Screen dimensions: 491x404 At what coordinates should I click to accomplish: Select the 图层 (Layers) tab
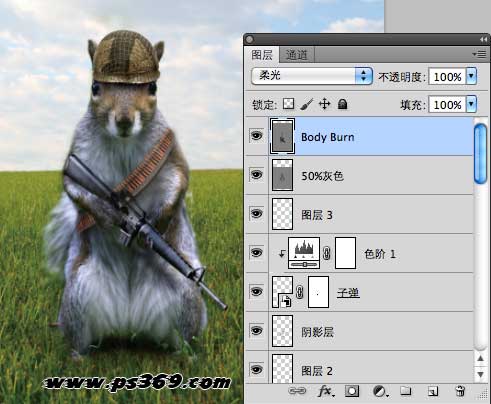click(x=262, y=55)
